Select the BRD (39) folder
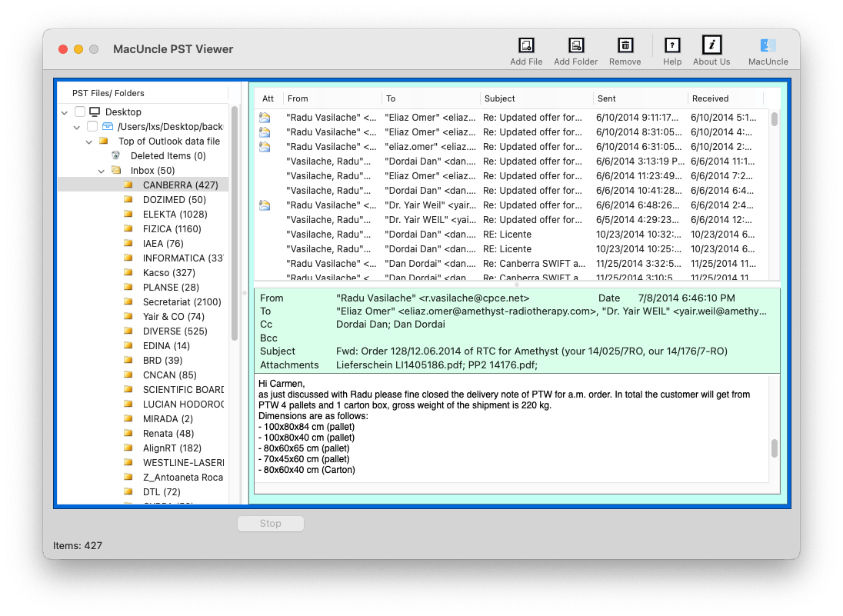843x616 pixels. (162, 360)
